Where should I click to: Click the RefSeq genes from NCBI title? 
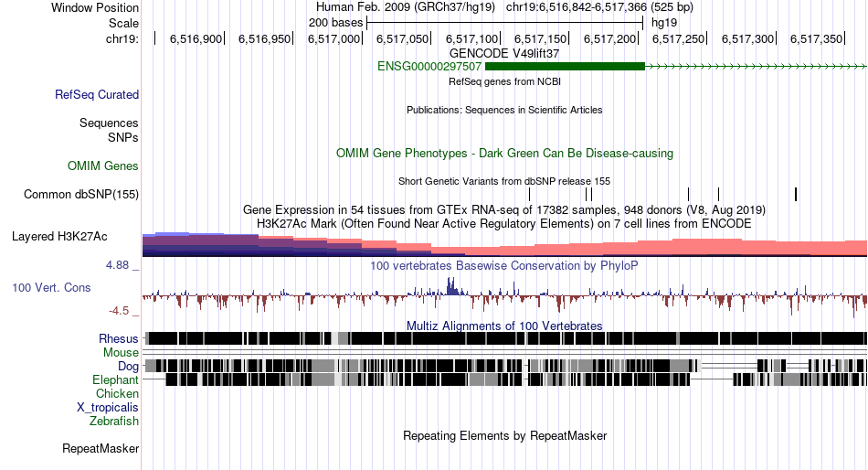(504, 81)
